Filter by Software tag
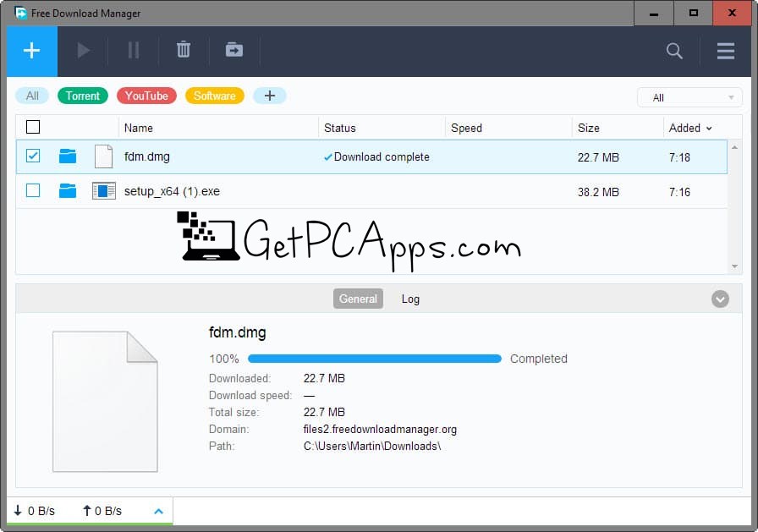The image size is (758, 532). pyautogui.click(x=215, y=96)
